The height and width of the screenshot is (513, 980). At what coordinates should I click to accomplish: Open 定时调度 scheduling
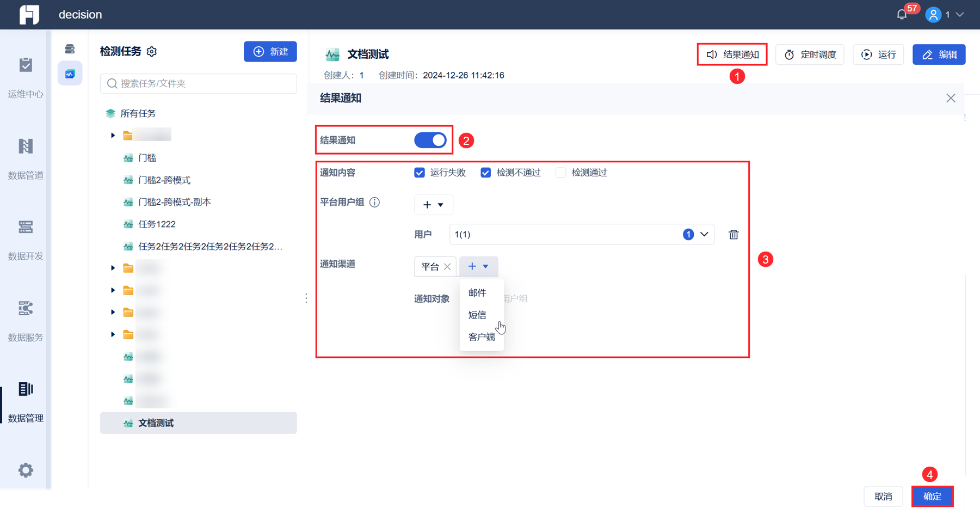[x=810, y=54]
